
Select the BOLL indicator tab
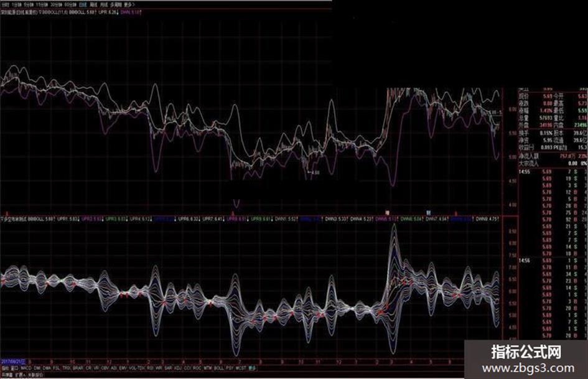click(x=218, y=368)
